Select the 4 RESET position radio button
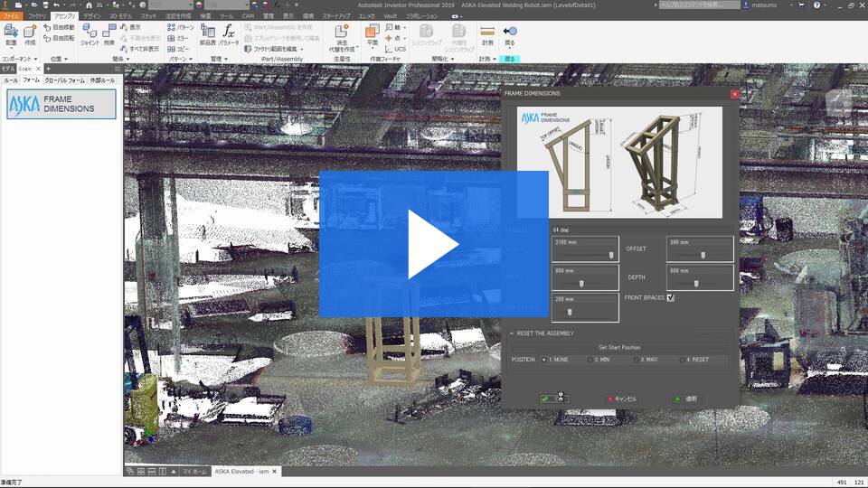This screenshot has height=488, width=868. tap(682, 360)
